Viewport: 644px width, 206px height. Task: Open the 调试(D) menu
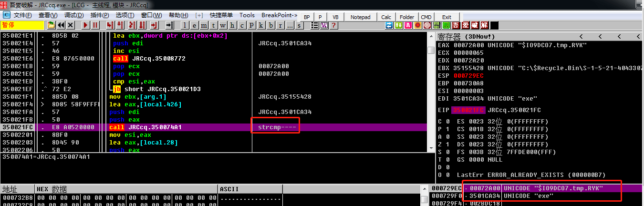click(73, 15)
